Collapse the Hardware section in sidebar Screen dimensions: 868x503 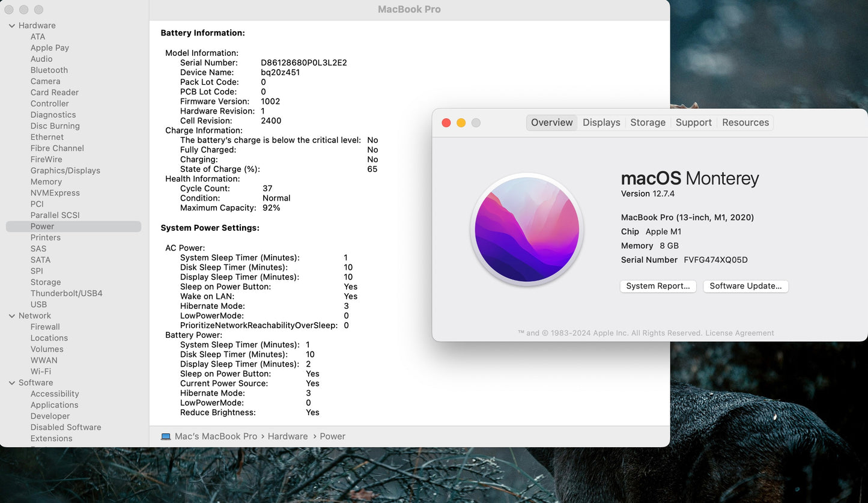coord(12,26)
